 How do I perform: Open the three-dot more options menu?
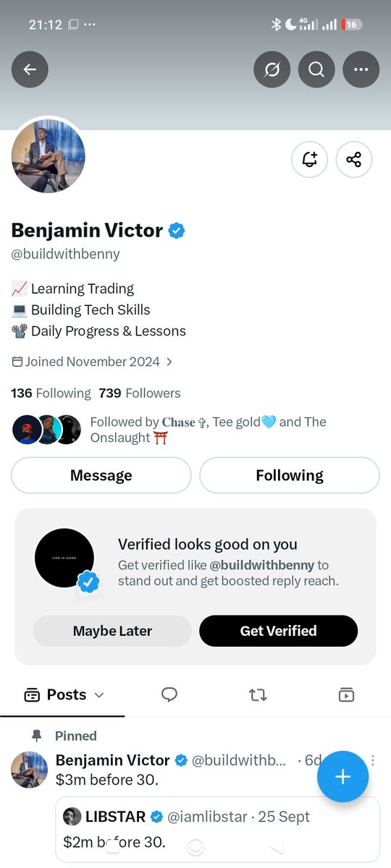click(x=361, y=69)
